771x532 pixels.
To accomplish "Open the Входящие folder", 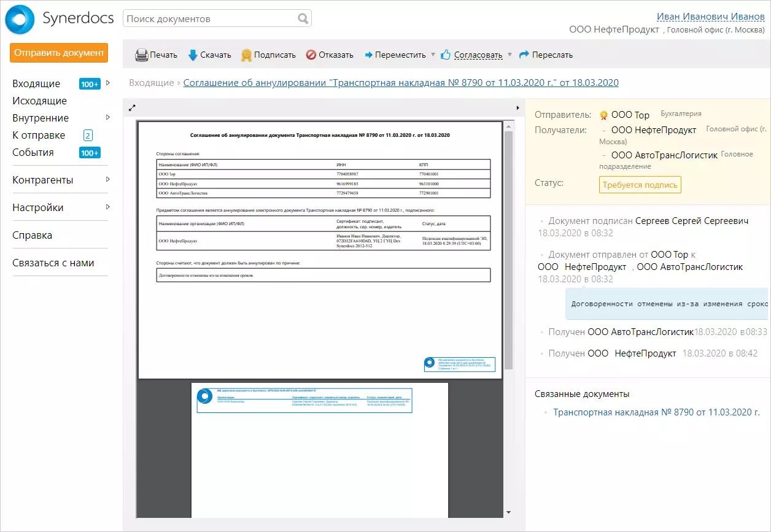I will coord(36,83).
